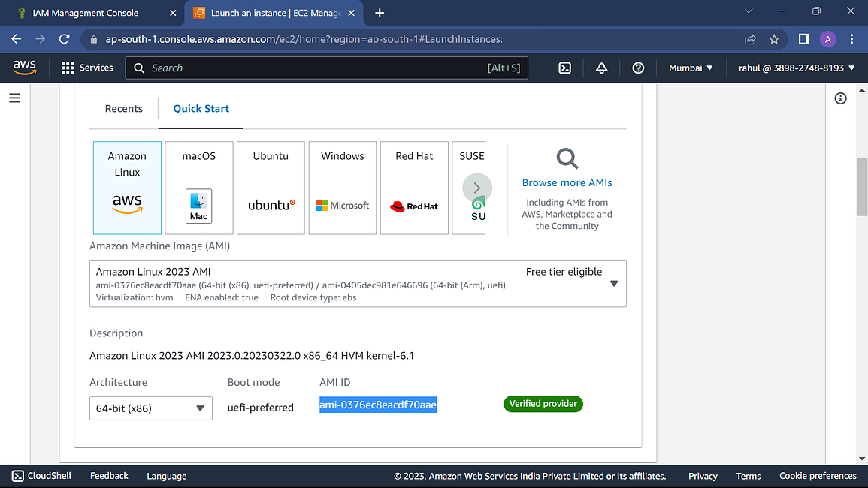Click the share page icon in the address bar
Image resolution: width=868 pixels, height=488 pixels.
[x=750, y=39]
